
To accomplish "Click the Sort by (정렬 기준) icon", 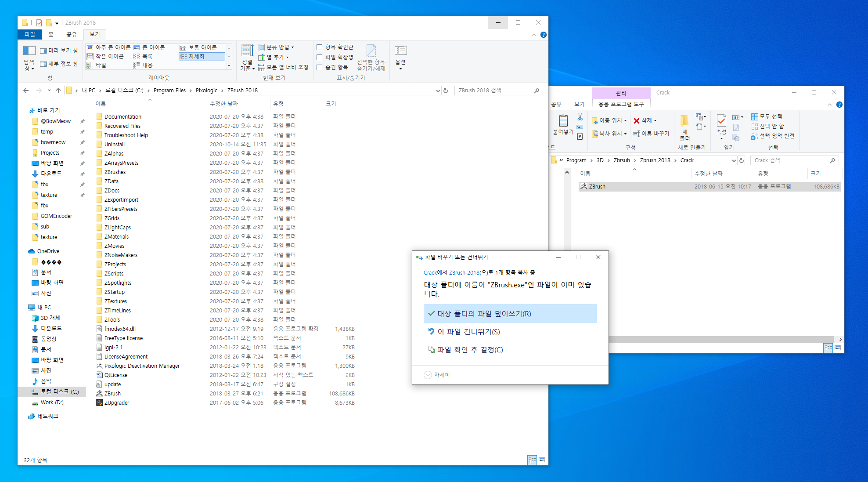I will pyautogui.click(x=247, y=51).
